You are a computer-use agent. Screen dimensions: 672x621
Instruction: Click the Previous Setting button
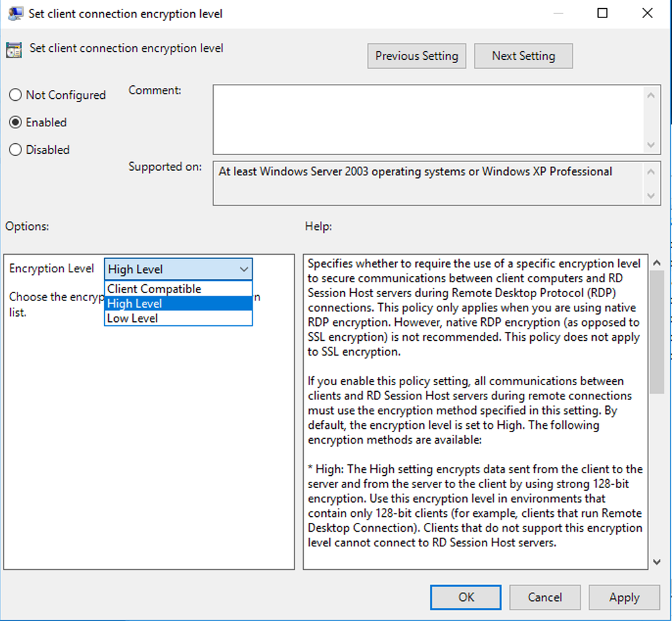click(x=417, y=56)
